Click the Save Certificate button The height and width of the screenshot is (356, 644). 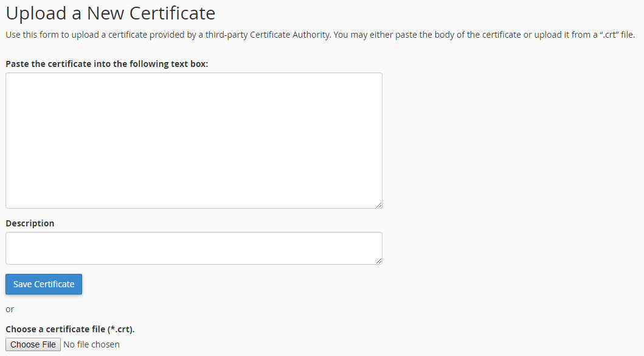43,284
